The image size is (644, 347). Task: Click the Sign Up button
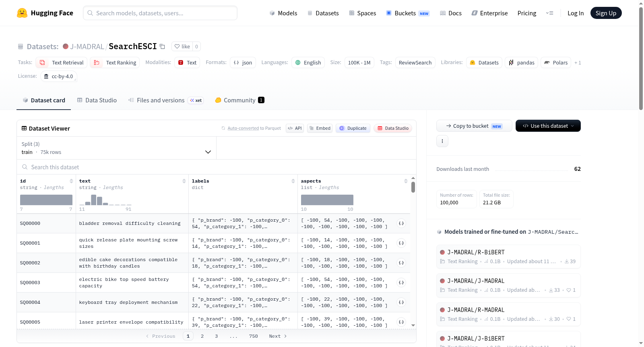606,13
